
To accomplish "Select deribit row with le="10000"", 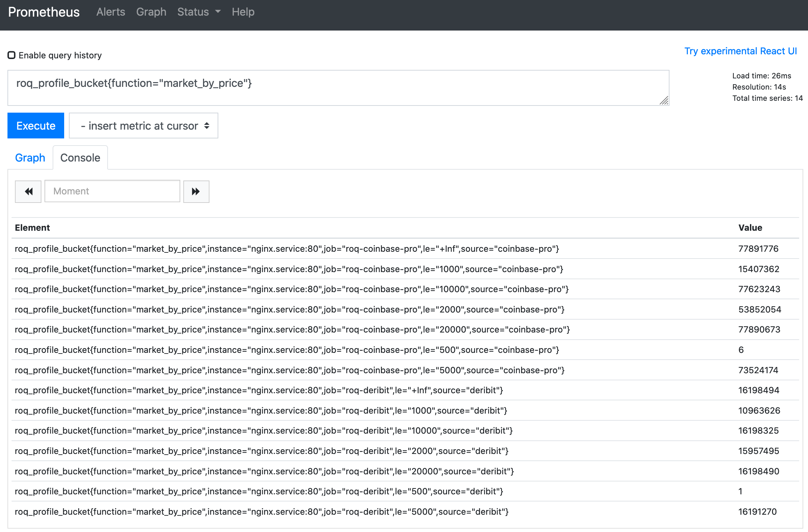I will tap(405, 431).
